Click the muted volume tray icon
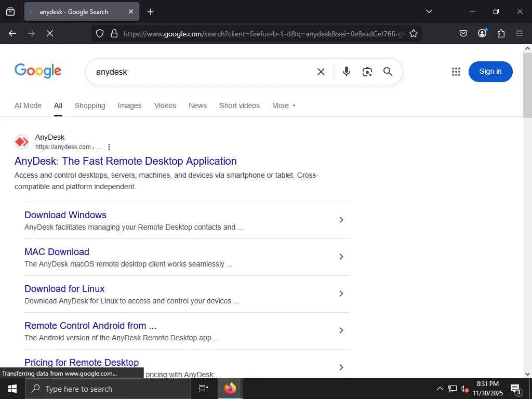This screenshot has height=399, width=532. pos(464,389)
